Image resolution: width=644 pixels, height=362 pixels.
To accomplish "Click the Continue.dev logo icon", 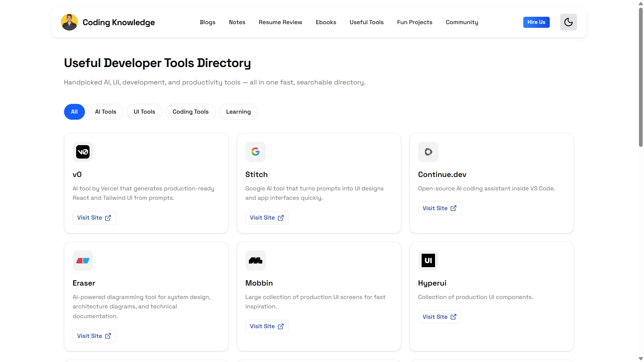I will click(428, 152).
